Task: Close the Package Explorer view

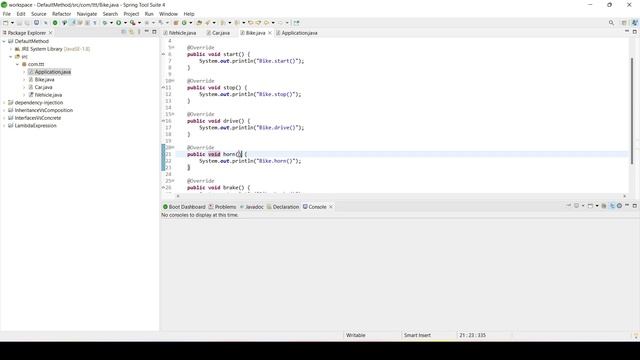Action: (51, 33)
